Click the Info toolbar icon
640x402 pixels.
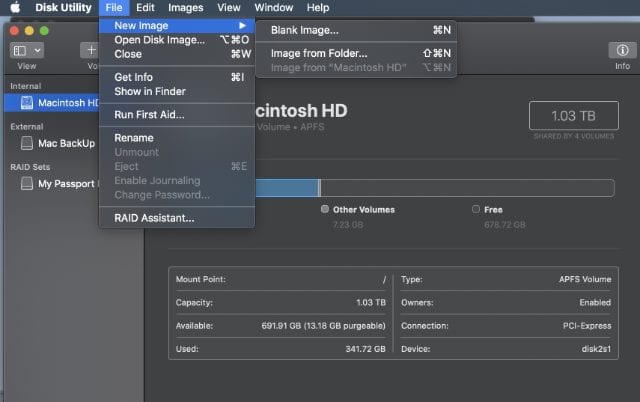(x=622, y=49)
